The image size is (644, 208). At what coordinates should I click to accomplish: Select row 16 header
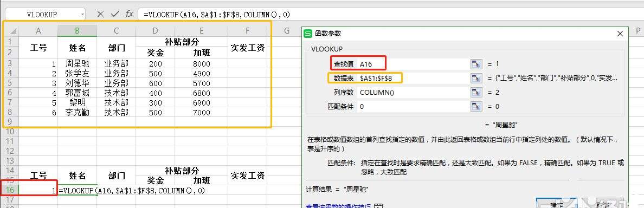click(x=10, y=190)
